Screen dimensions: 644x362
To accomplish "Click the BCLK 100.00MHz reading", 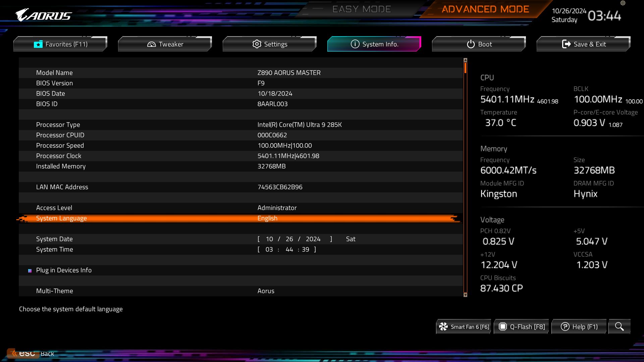I will click(x=598, y=99).
